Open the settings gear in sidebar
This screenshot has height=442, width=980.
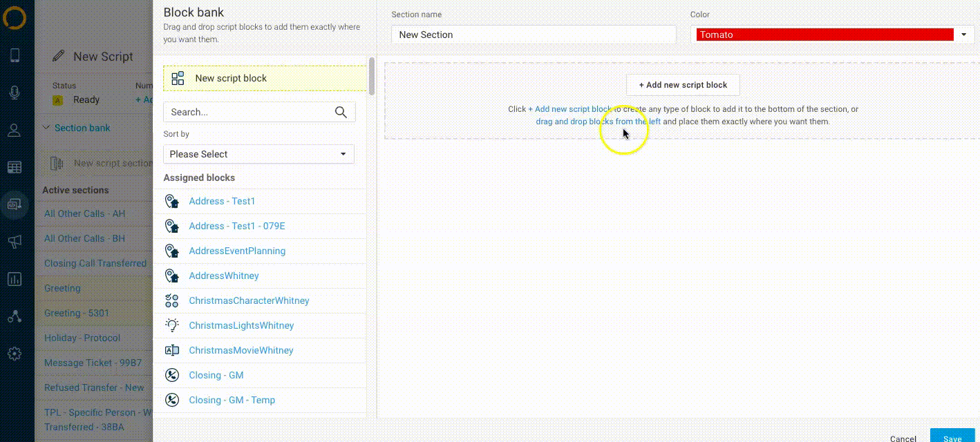click(x=15, y=354)
